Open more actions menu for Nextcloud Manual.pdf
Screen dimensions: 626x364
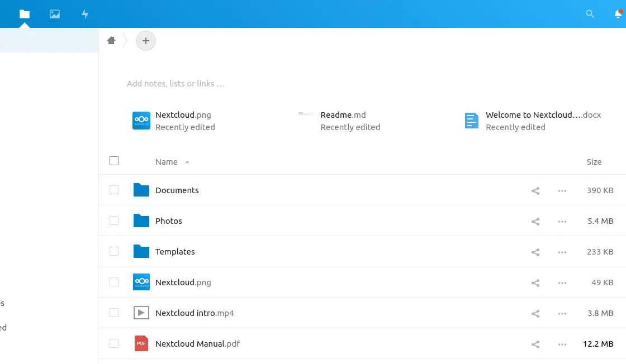click(x=562, y=344)
